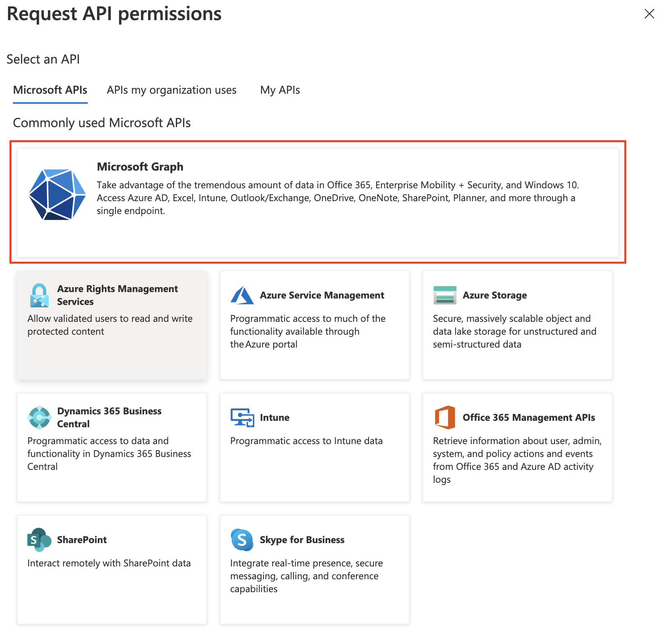The image size is (672, 634).
Task: Select the Office 365 Management APIs title
Action: [x=529, y=418]
